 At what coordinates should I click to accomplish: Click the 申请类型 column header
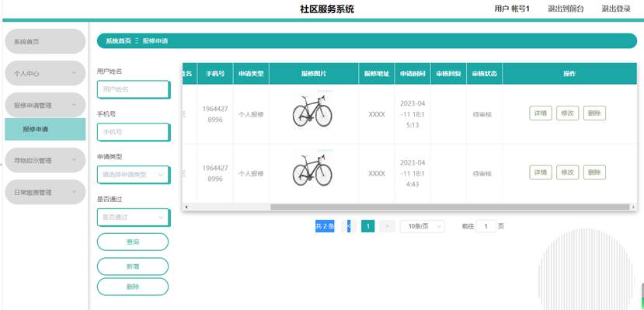(x=251, y=74)
